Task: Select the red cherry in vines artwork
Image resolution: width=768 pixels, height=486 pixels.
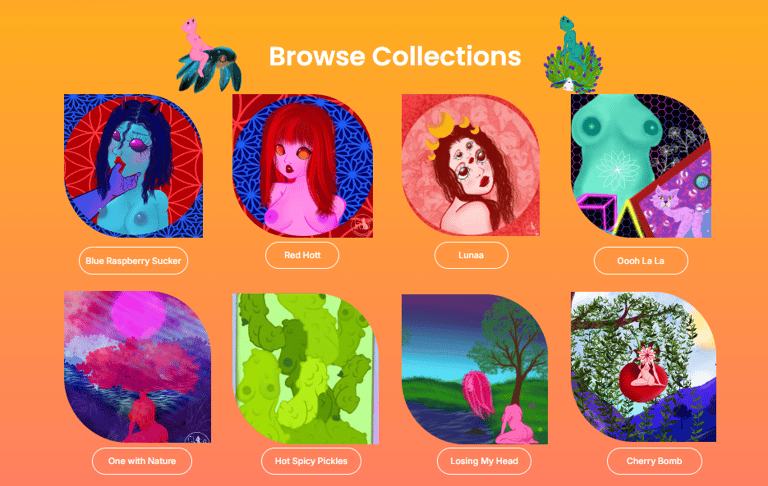Action: click(644, 367)
